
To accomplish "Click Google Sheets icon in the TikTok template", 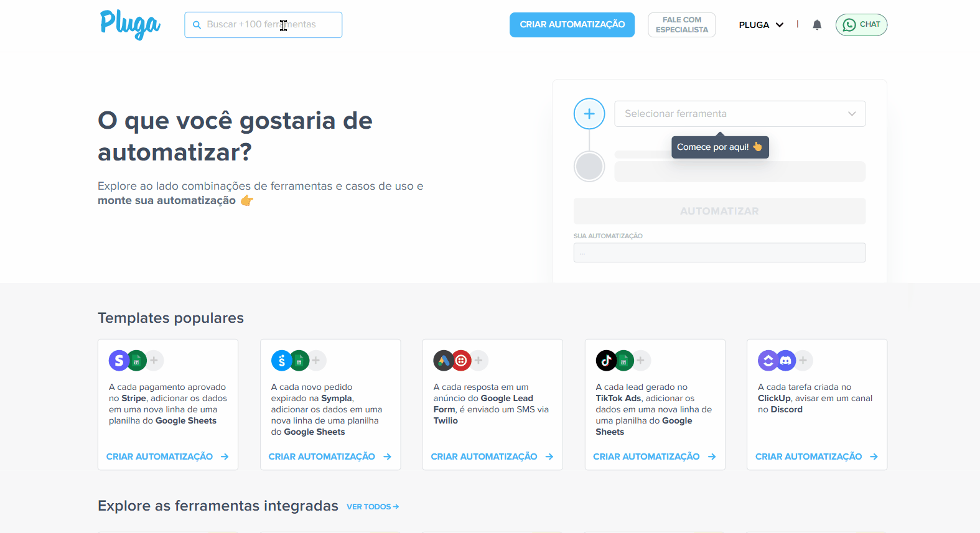I will [623, 360].
